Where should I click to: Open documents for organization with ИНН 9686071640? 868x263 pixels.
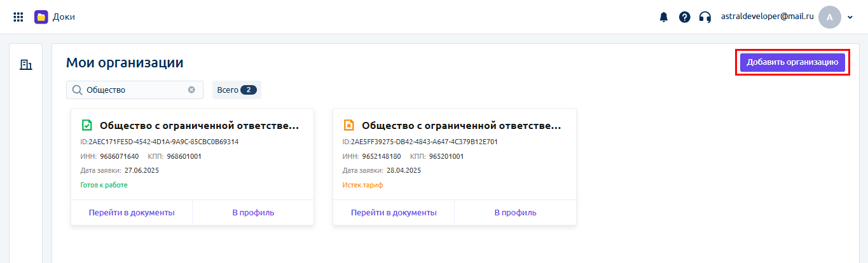click(x=132, y=212)
